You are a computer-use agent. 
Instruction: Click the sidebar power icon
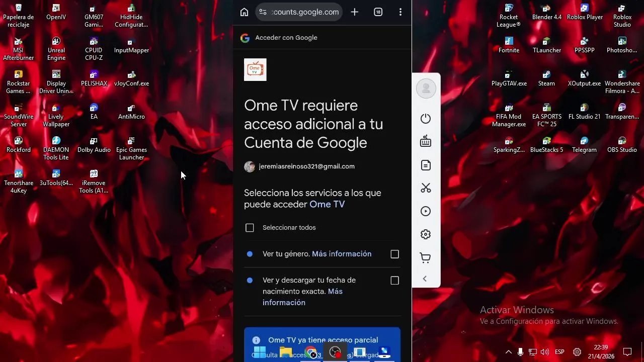coord(426,119)
